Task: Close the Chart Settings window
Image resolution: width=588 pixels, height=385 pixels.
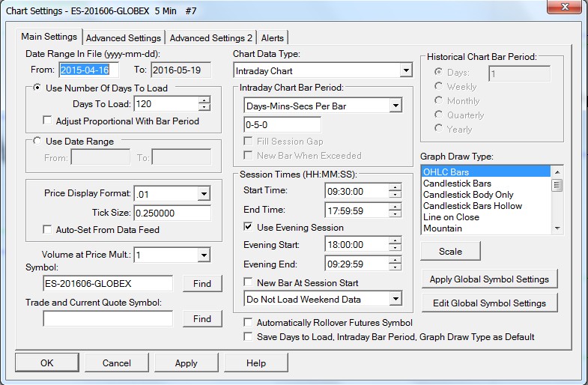Action: coord(564,7)
